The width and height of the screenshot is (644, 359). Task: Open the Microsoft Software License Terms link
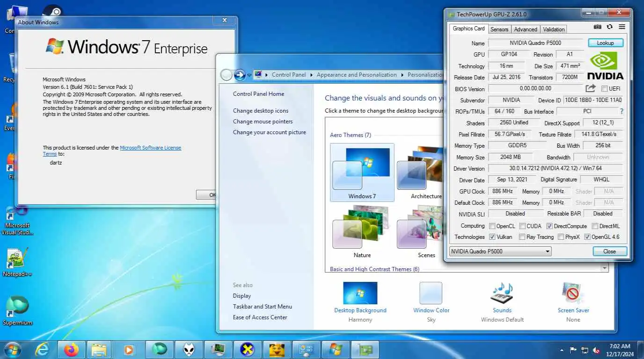click(112, 151)
